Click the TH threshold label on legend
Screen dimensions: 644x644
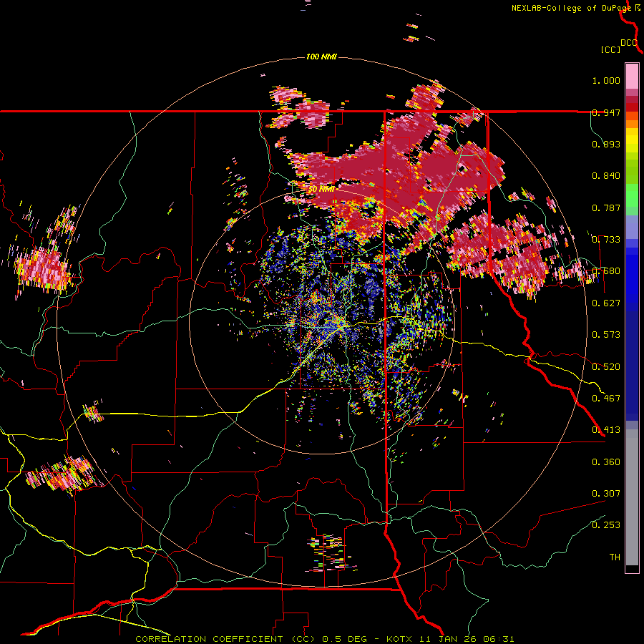(615, 557)
